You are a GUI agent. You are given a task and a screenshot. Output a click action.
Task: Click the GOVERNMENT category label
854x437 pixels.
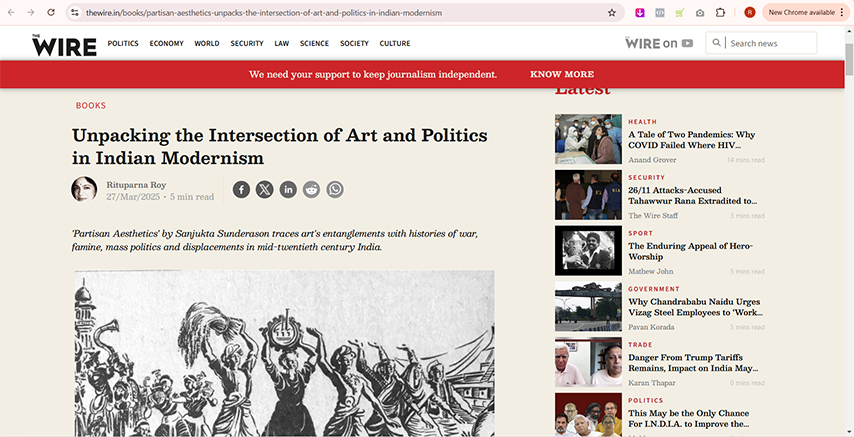[x=654, y=289]
